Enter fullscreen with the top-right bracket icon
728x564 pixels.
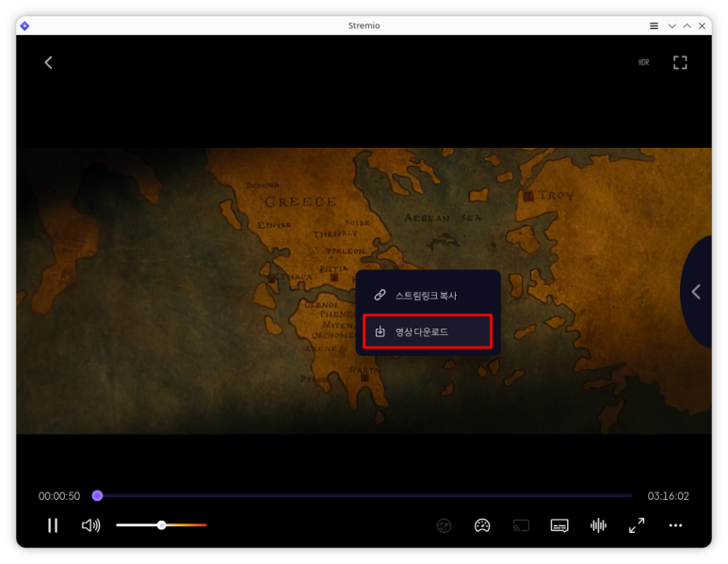click(680, 63)
